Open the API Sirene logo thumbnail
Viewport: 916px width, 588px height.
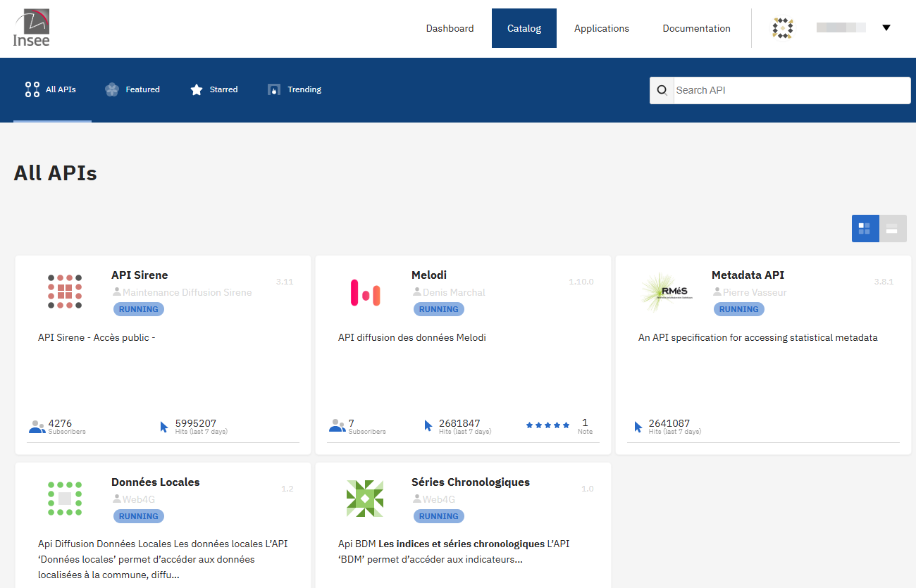65,292
